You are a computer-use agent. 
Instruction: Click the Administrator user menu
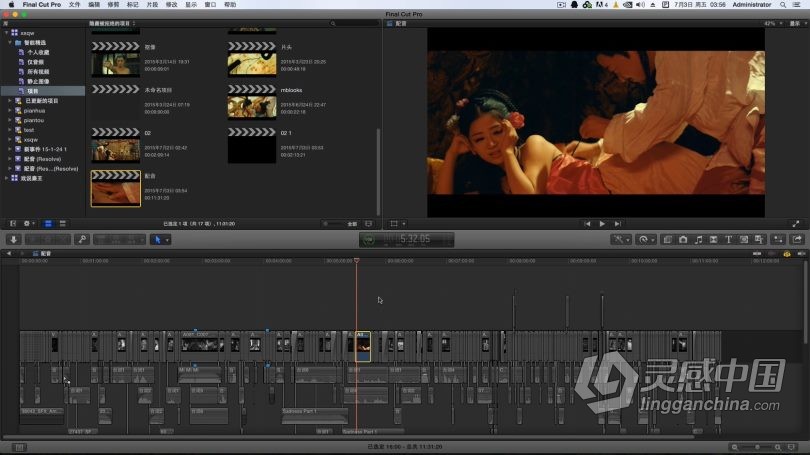752,5
